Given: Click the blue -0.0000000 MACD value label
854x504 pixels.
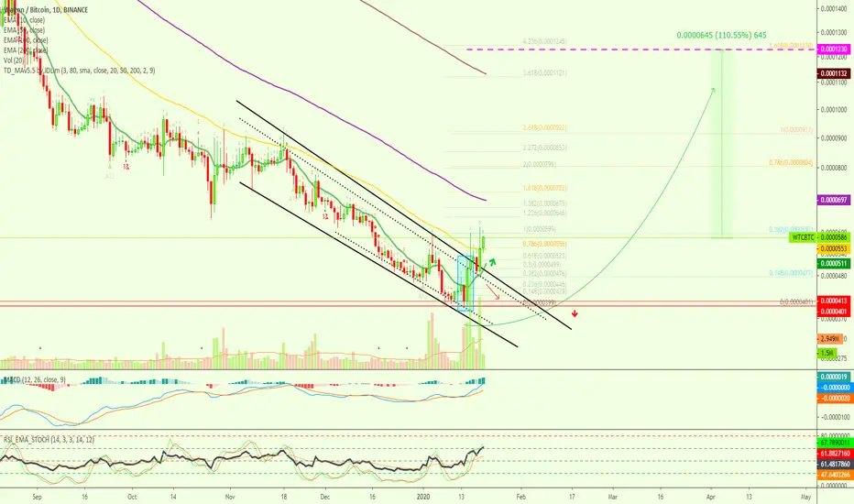Looking at the screenshot, I should [833, 388].
